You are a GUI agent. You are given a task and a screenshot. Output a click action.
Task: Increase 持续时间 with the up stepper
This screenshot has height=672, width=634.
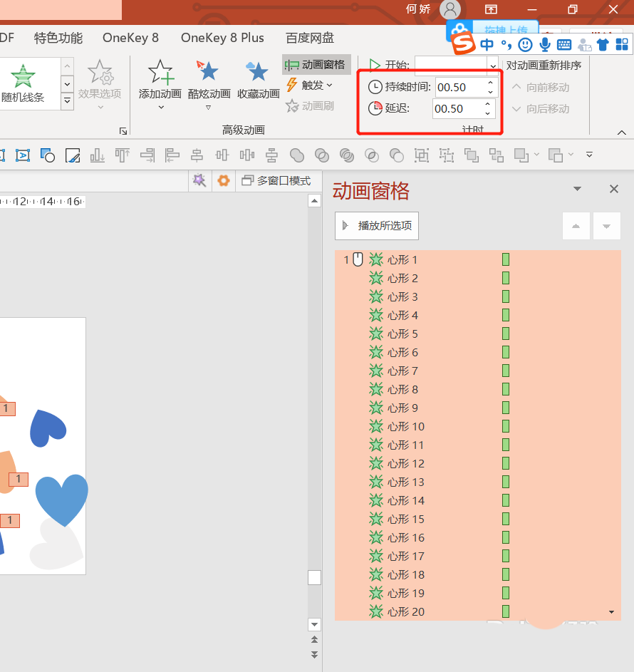[x=490, y=83]
